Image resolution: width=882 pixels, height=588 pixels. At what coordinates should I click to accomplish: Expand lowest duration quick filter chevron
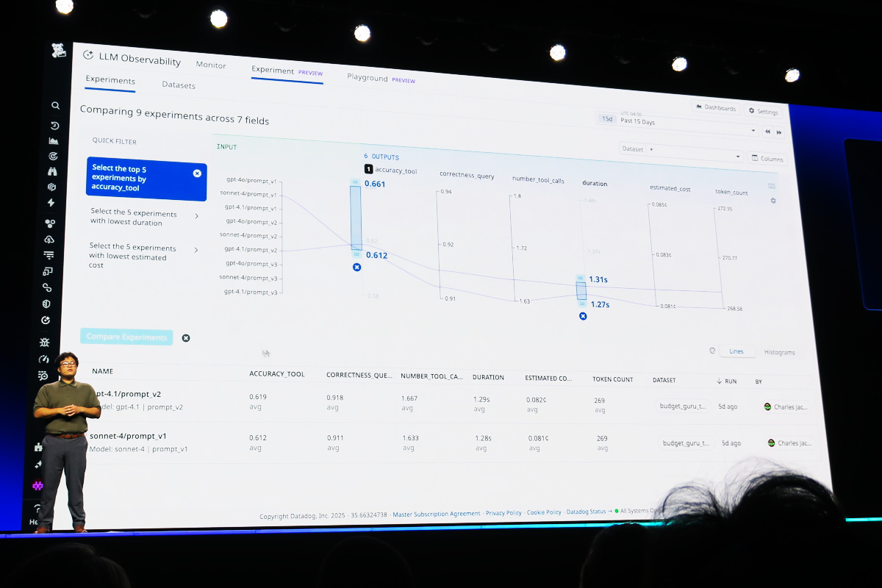pos(196,216)
